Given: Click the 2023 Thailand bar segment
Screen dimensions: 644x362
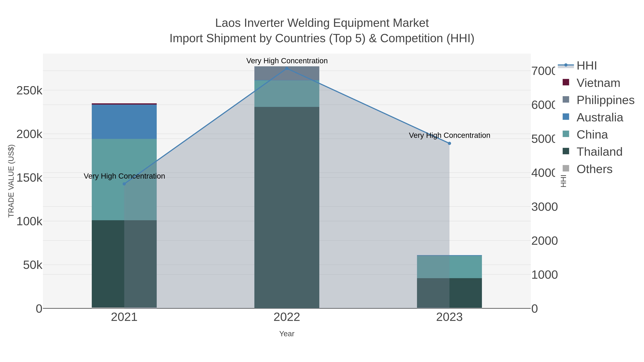Looking at the screenshot, I should [x=449, y=293].
